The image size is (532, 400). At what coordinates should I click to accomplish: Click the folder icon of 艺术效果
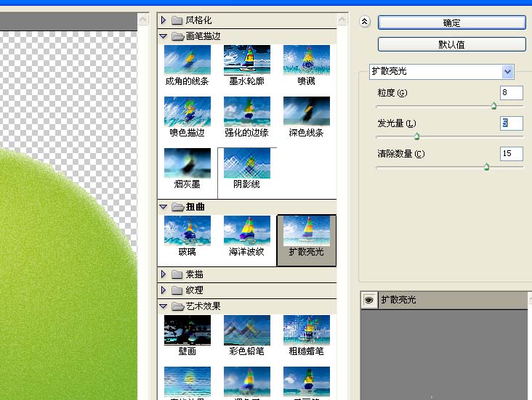click(x=177, y=306)
